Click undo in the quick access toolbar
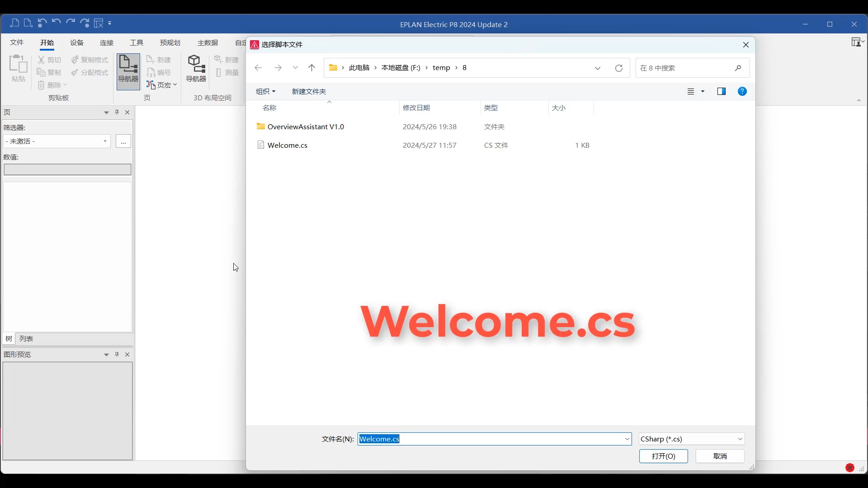The image size is (868, 488). 57,22
